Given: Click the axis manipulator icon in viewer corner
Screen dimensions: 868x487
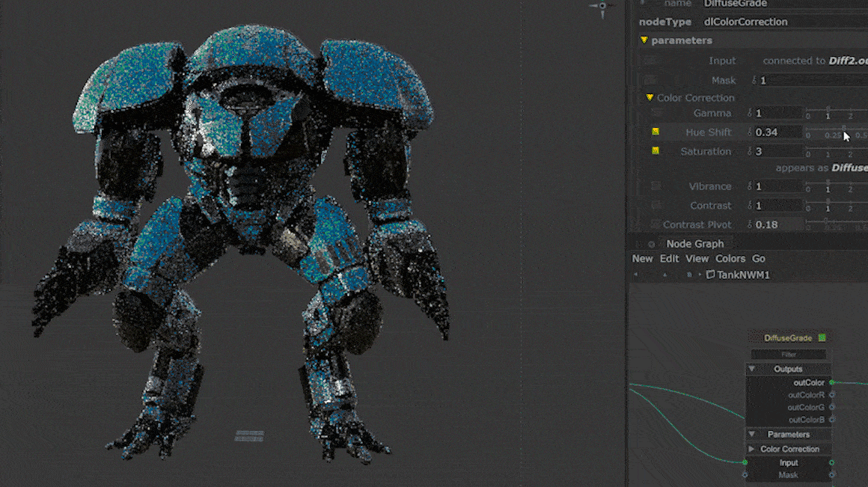Looking at the screenshot, I should click(602, 7).
